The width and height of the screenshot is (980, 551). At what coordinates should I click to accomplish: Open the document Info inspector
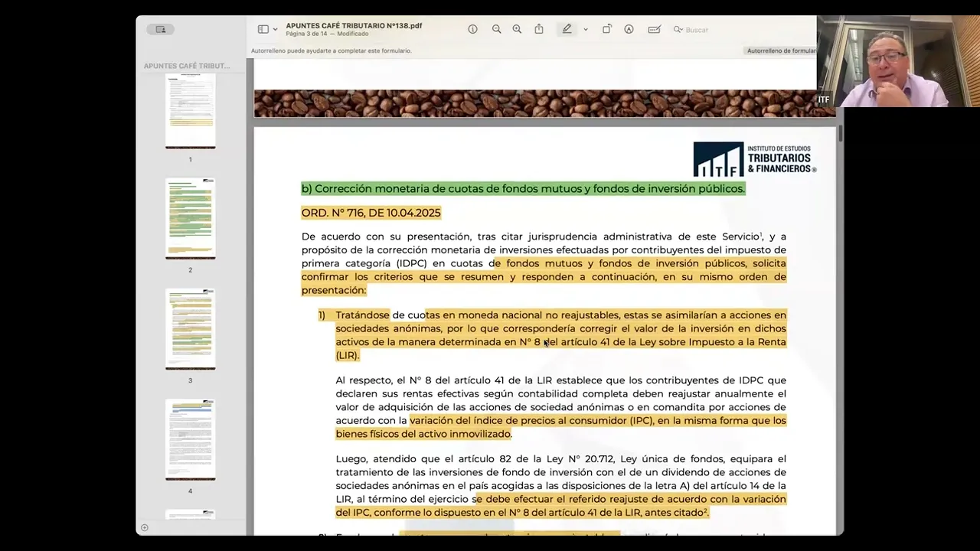pyautogui.click(x=472, y=28)
